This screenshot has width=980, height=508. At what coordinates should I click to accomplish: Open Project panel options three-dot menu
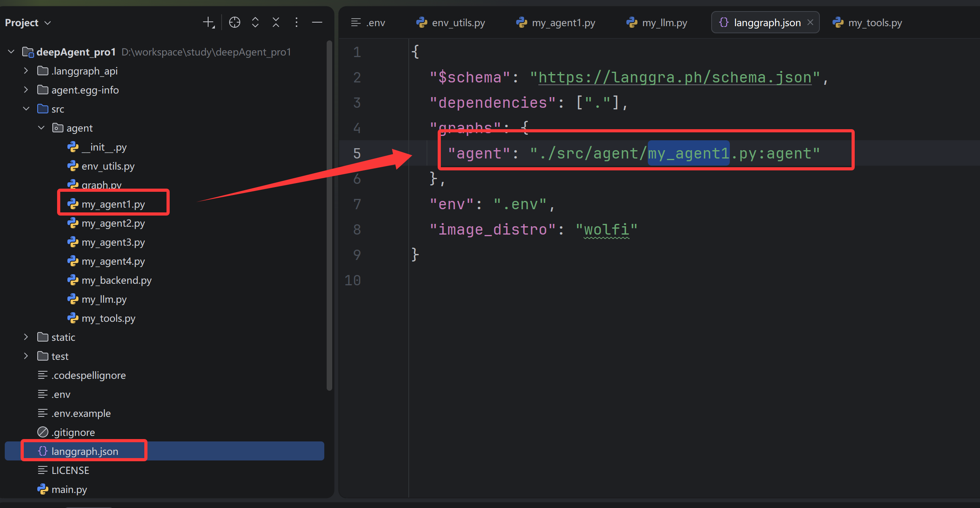[297, 23]
